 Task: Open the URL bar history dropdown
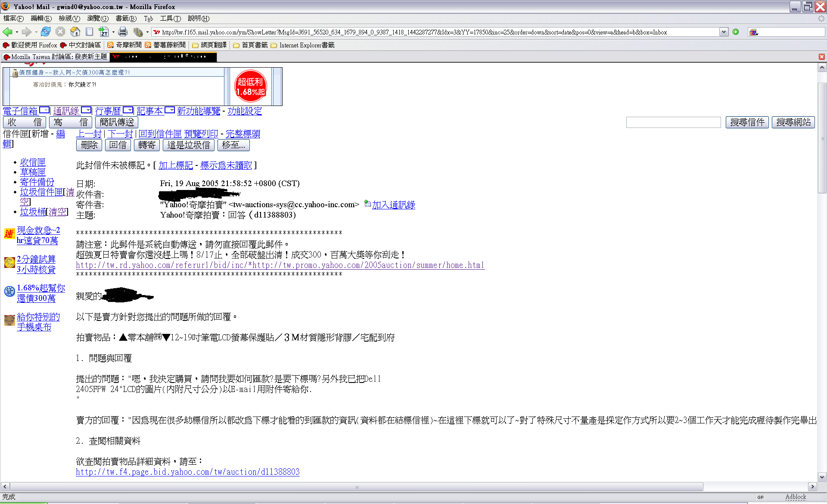tap(724, 32)
